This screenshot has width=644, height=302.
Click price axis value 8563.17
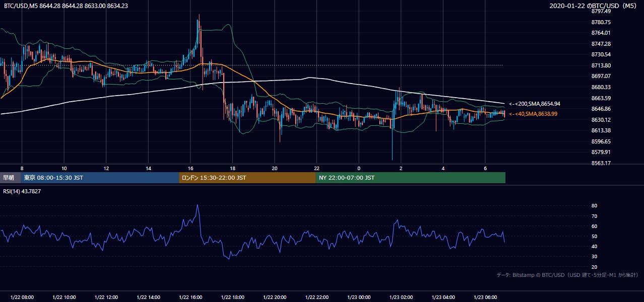click(601, 163)
